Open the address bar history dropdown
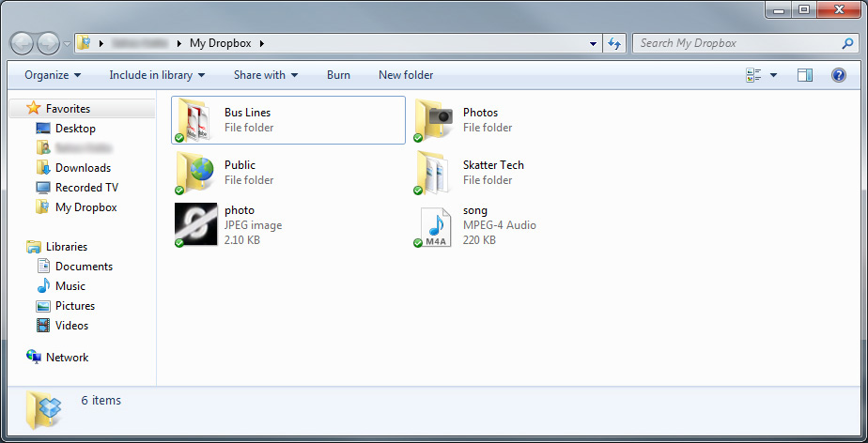This screenshot has height=443, width=868. (x=593, y=44)
